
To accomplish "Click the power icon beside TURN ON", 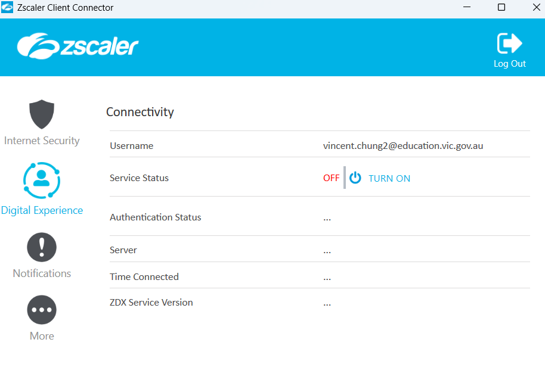I will (x=355, y=178).
